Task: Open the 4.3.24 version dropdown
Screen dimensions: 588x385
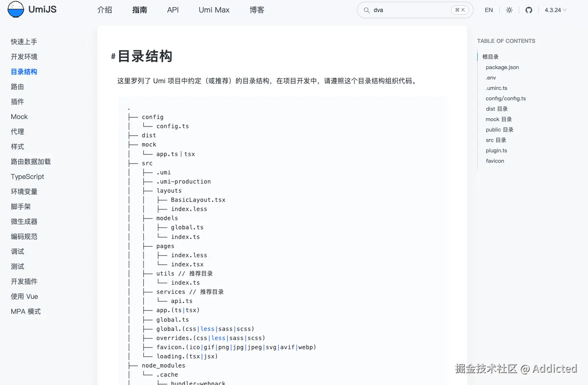Action: [556, 10]
